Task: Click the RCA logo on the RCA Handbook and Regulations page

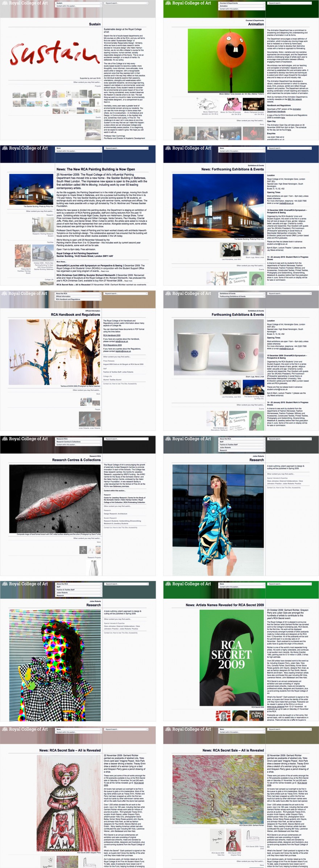Action: tap(24, 293)
